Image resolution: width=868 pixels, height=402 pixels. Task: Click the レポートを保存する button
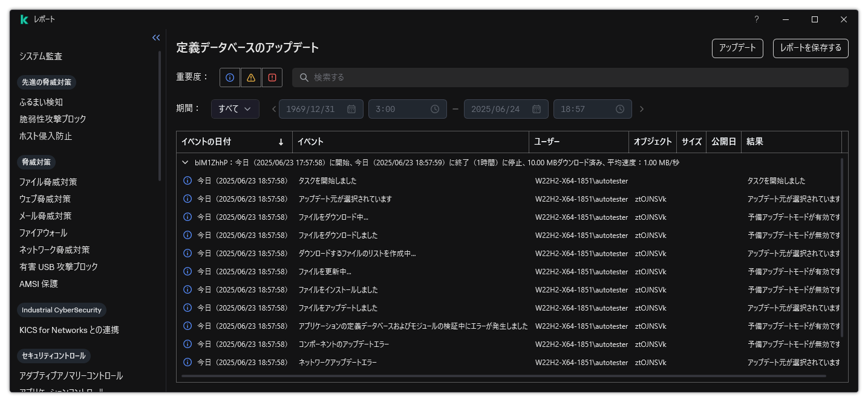[811, 48]
